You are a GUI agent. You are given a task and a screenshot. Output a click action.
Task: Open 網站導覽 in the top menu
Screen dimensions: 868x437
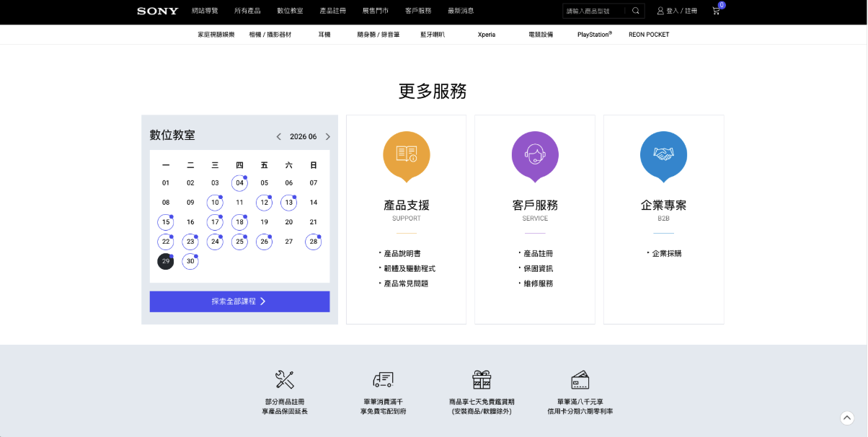(x=205, y=11)
